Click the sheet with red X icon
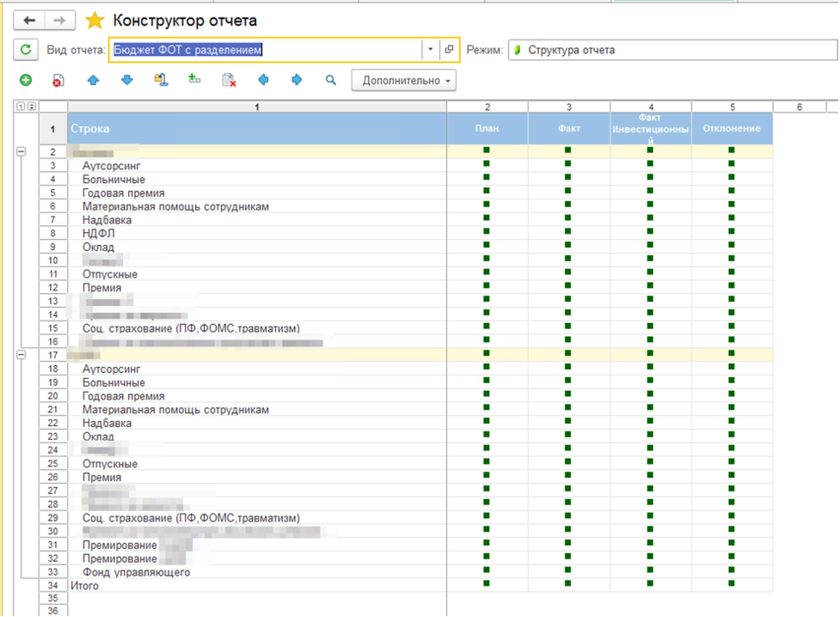 229,80
